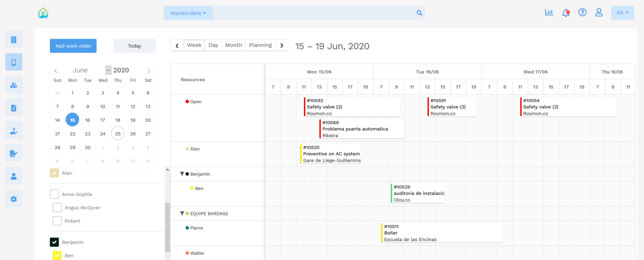Click the Ben resource row
The height and width of the screenshot is (260, 644).
click(217, 194)
